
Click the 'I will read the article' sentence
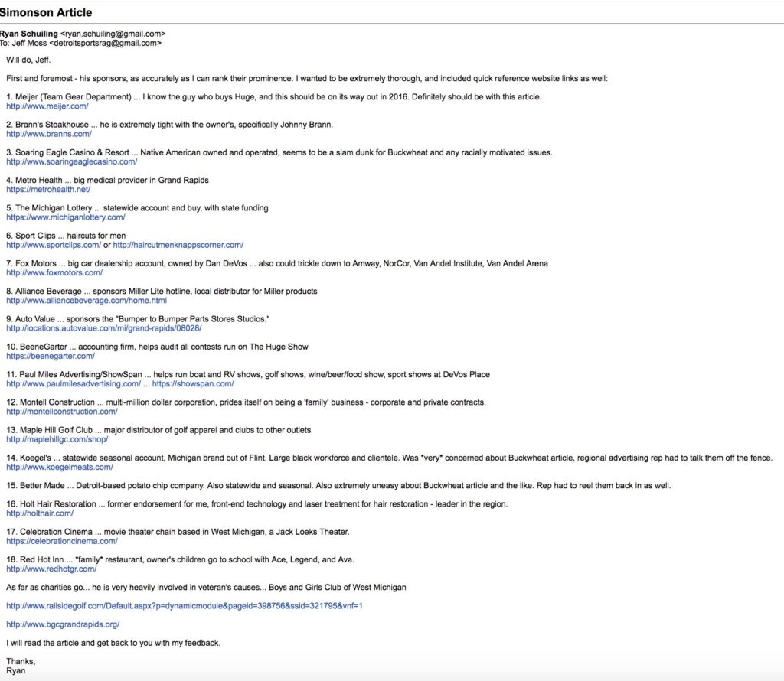coord(113,643)
